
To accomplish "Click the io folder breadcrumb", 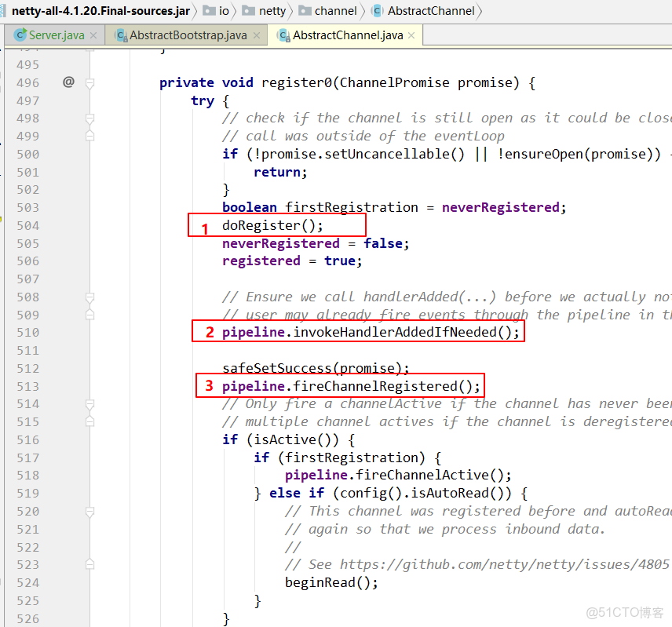I will pos(216,11).
